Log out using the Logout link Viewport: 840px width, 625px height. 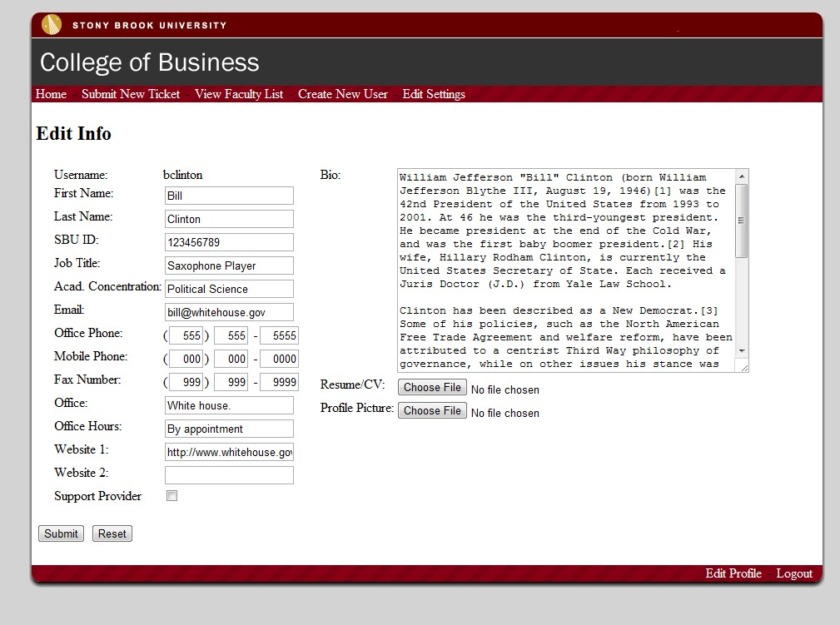click(x=794, y=573)
